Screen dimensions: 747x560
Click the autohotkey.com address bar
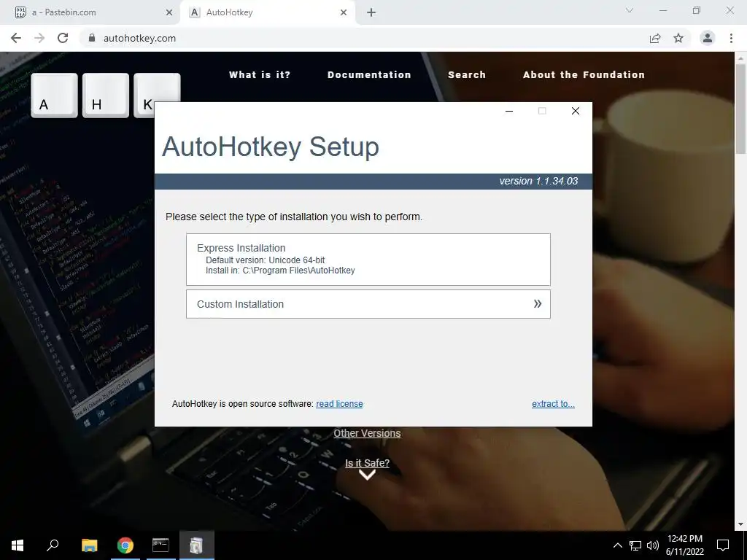click(x=362, y=38)
